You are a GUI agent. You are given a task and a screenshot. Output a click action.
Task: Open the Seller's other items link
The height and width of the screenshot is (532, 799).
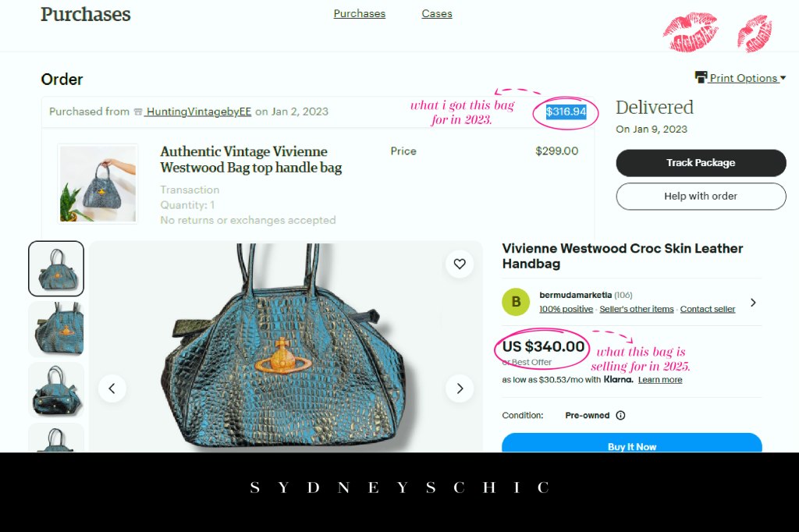pos(637,309)
